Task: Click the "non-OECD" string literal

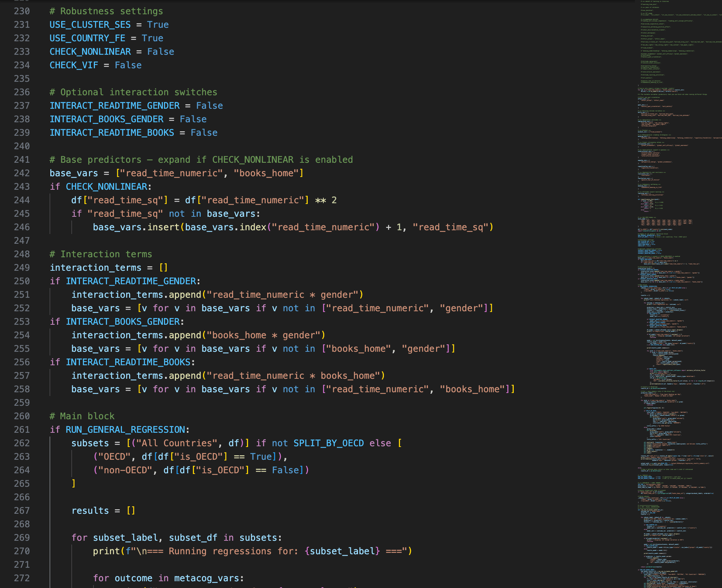Action: click(125, 470)
